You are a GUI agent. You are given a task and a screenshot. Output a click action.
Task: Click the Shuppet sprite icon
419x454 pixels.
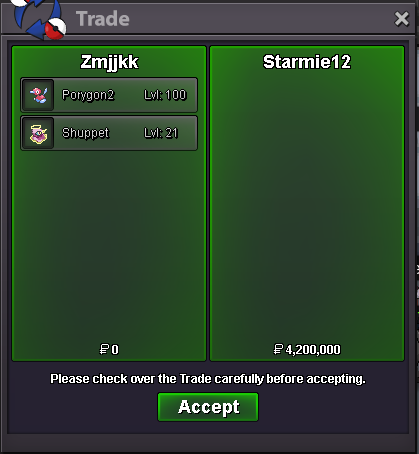tap(38, 133)
